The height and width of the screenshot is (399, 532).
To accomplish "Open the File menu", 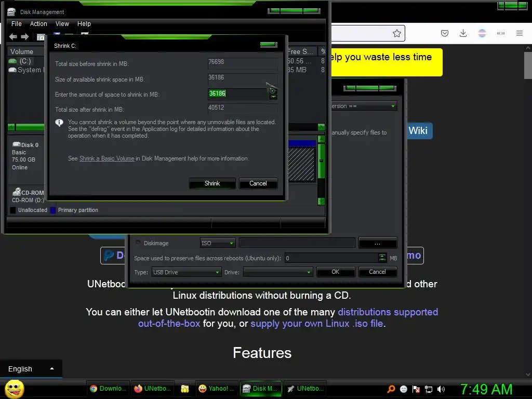I will click(x=16, y=24).
